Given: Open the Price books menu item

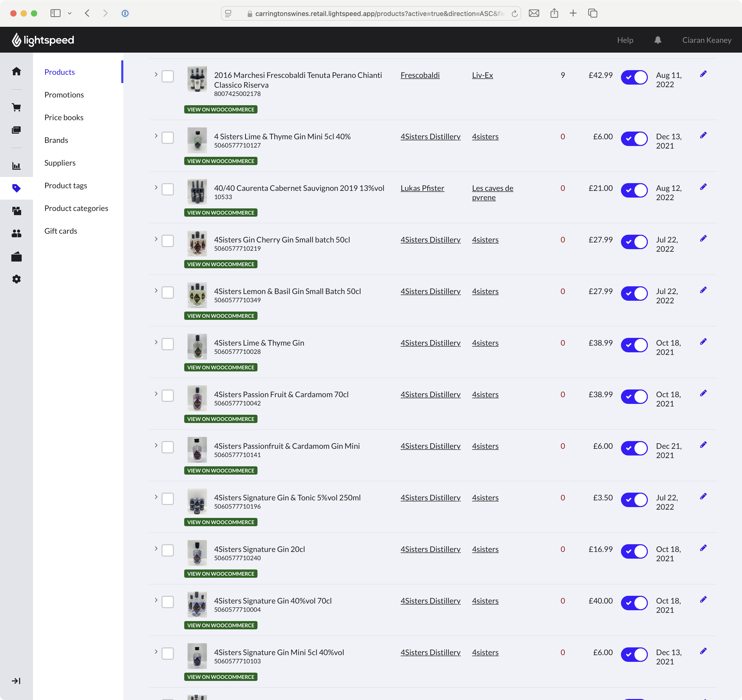Looking at the screenshot, I should [x=64, y=118].
